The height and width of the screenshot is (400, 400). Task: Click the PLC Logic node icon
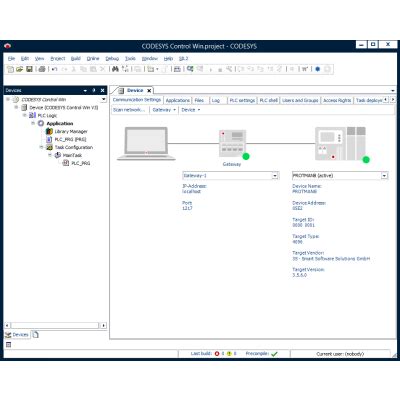click(32, 115)
